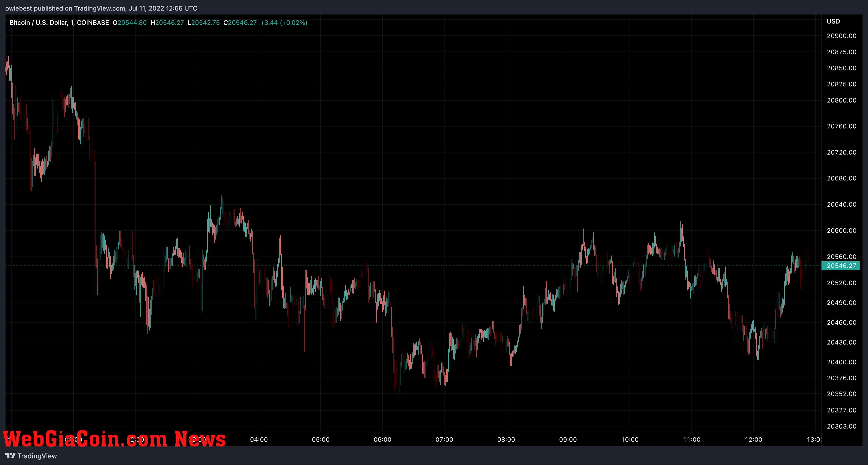Click the 20680.00 price axis label

[841, 178]
